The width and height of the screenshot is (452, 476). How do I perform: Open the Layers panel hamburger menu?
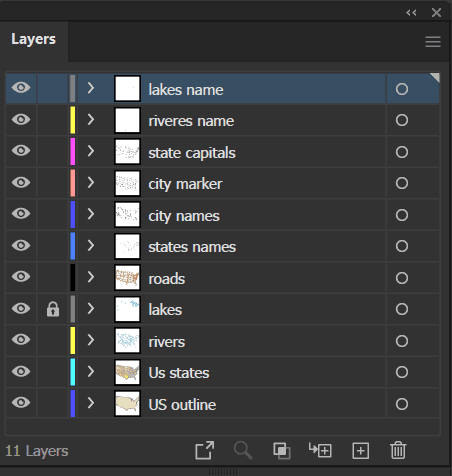tap(433, 42)
